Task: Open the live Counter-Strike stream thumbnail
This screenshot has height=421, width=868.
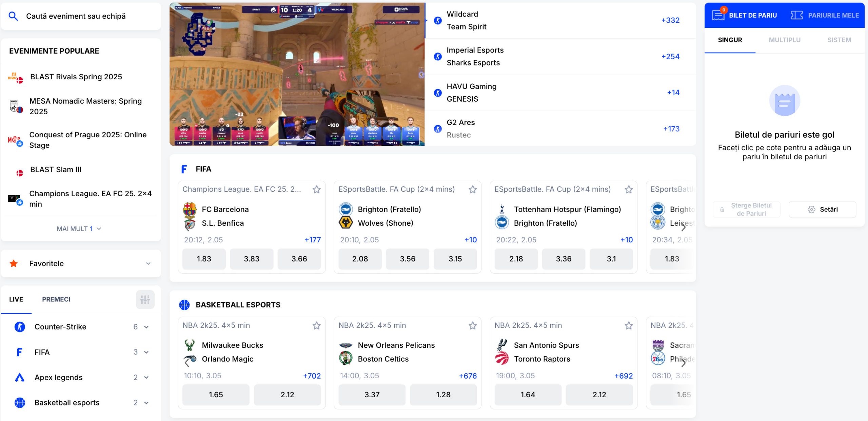Action: coord(297,74)
